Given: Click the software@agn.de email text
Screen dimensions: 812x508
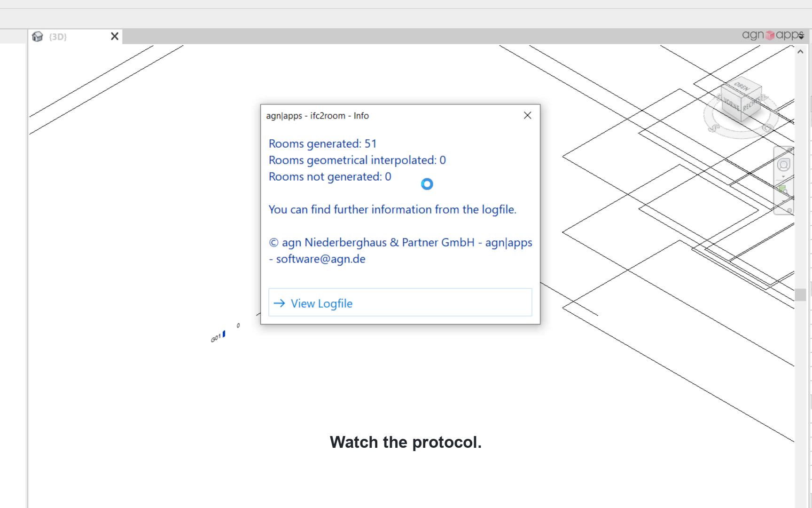Looking at the screenshot, I should 320,259.
